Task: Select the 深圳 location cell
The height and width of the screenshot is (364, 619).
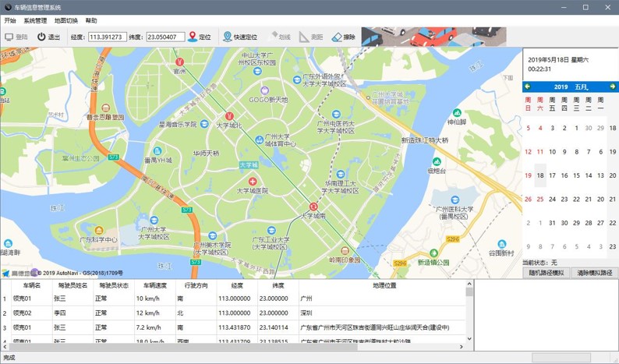Action: 382,313
